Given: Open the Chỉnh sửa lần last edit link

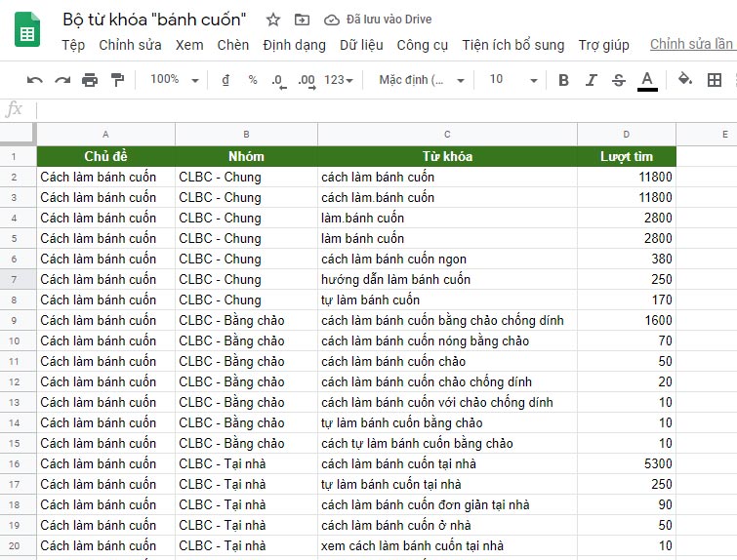Looking at the screenshot, I should pyautogui.click(x=693, y=44).
